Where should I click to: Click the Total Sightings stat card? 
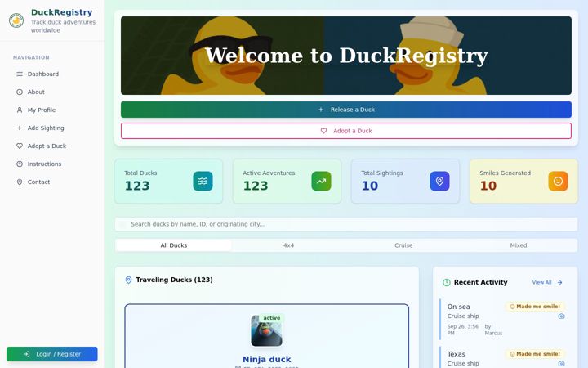[405, 182]
